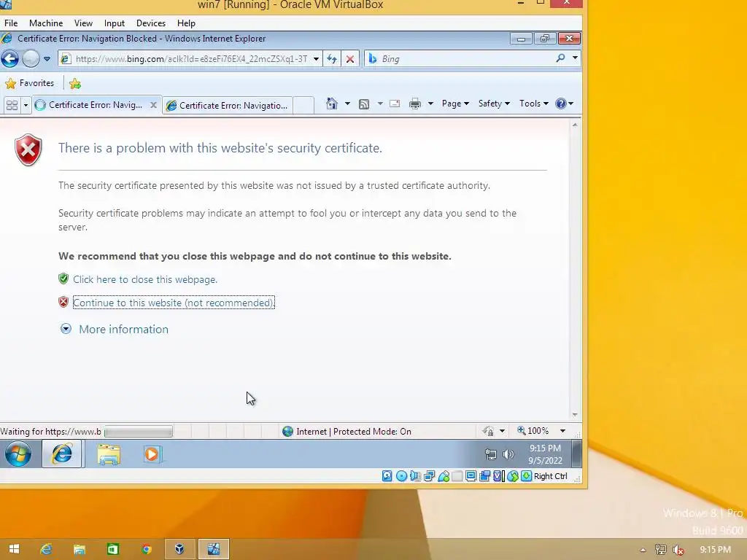Click VirtualBox cube icon in host taskbar
This screenshot has height=560, width=747.
coord(179,549)
